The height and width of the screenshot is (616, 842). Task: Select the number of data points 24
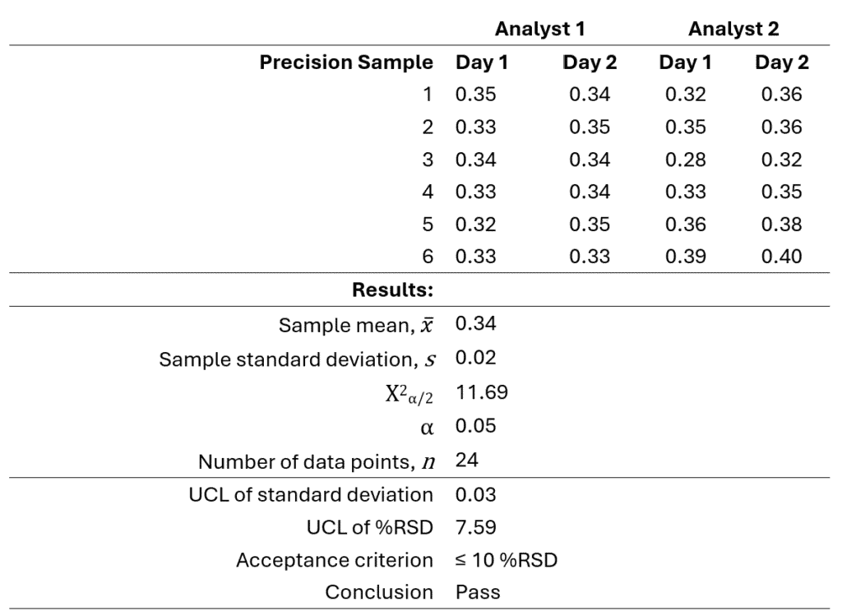467,461
